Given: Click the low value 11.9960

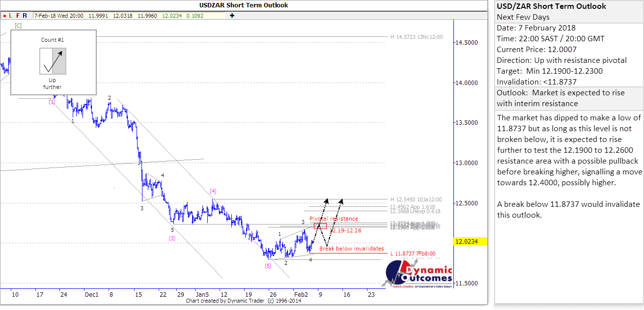Looking at the screenshot, I should click(147, 16).
